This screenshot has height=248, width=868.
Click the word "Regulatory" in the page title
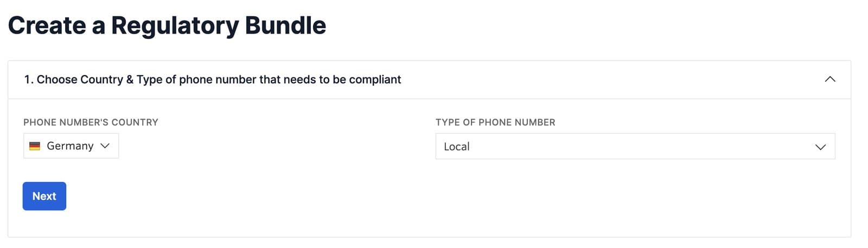tap(175, 25)
